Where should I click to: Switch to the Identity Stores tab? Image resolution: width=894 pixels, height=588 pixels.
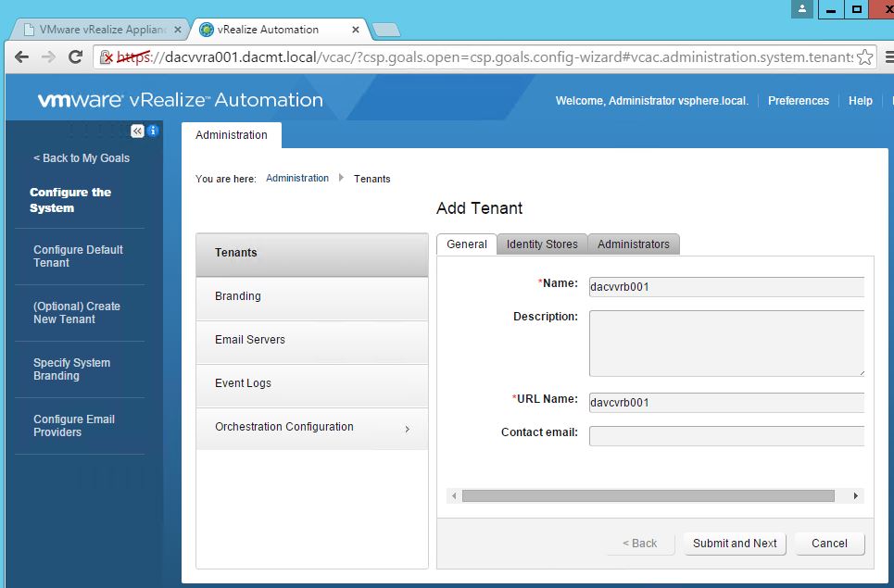pos(542,244)
